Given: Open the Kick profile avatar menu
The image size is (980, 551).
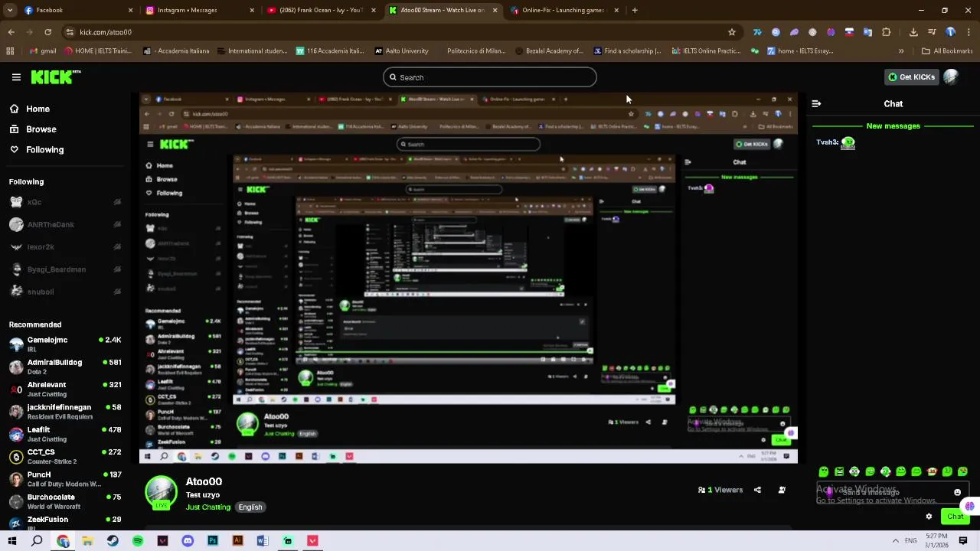Looking at the screenshot, I should (x=951, y=77).
